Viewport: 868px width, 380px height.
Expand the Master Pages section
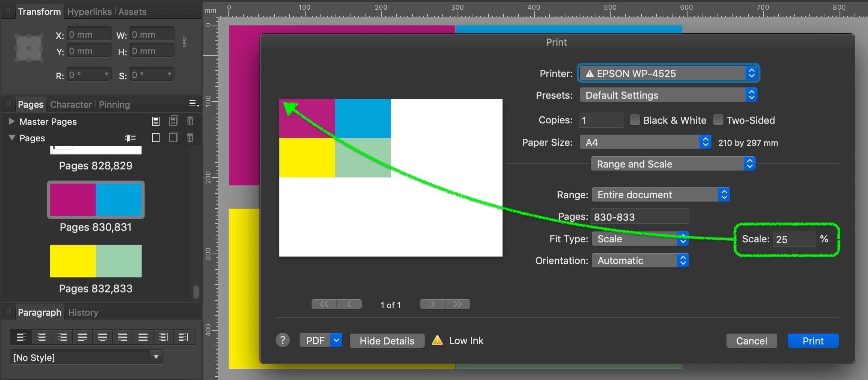pyautogui.click(x=11, y=121)
